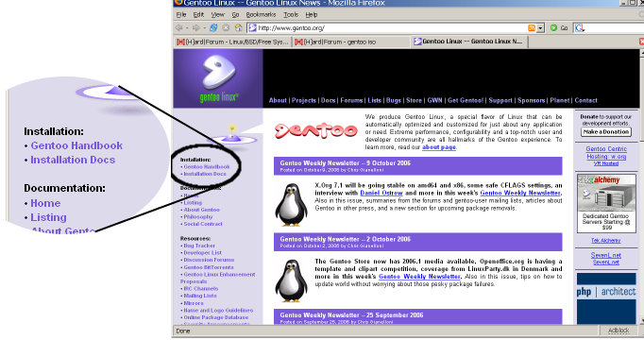Open Philosophy in the sidebar
Screen dimensions: 644x340
point(198,216)
